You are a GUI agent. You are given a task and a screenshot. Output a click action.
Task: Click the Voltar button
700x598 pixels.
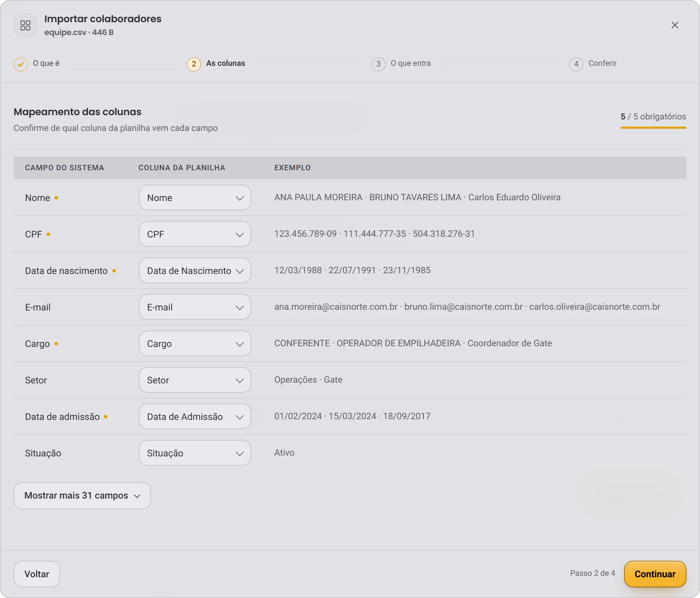[x=37, y=574]
